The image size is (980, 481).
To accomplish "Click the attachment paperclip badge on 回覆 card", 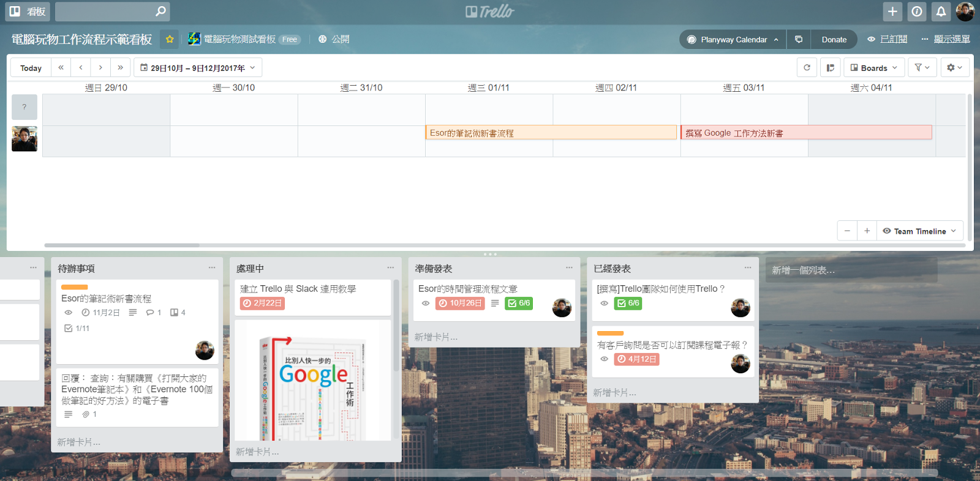I will pyautogui.click(x=89, y=414).
